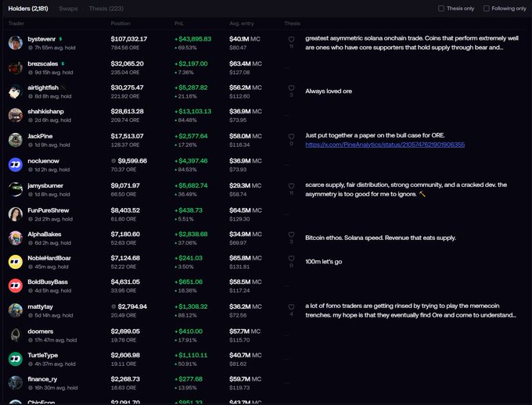
Task: Click mattytay's position $2,794.94
Action: (x=132, y=306)
